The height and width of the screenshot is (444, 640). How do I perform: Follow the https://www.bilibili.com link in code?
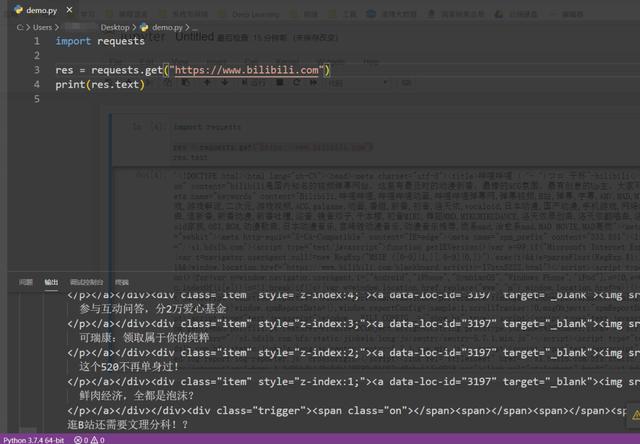pyautogui.click(x=247, y=70)
